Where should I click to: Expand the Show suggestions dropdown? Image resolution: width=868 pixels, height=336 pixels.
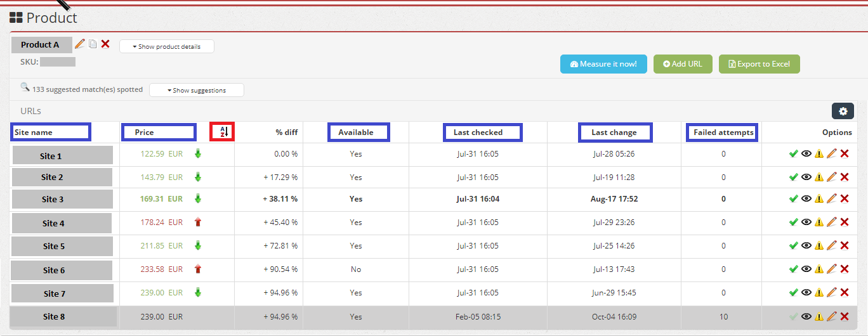click(x=196, y=90)
